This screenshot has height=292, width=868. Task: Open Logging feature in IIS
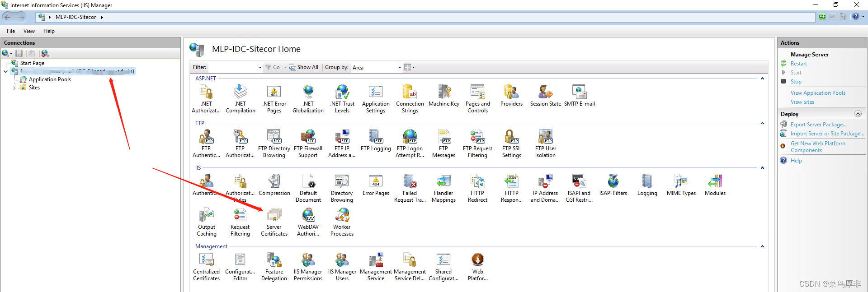pos(647,185)
